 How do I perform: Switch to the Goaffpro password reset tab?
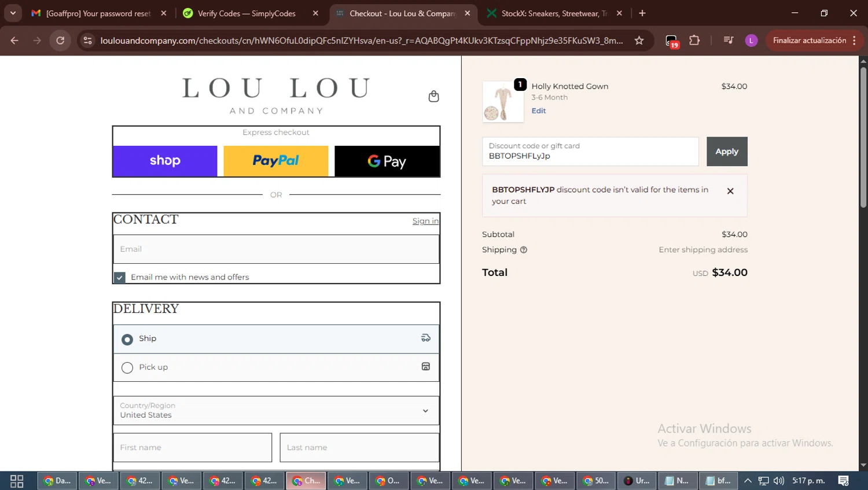pos(98,13)
